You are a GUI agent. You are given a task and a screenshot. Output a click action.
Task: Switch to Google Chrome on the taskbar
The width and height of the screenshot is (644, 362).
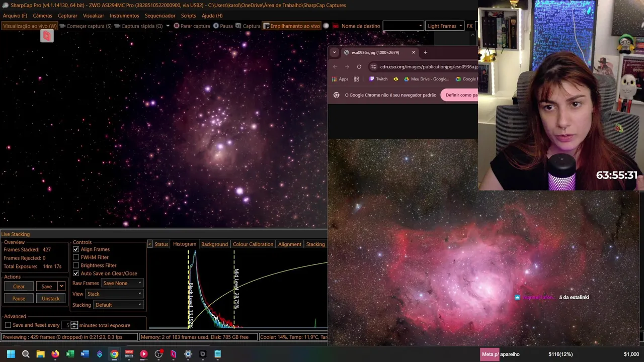point(114,354)
